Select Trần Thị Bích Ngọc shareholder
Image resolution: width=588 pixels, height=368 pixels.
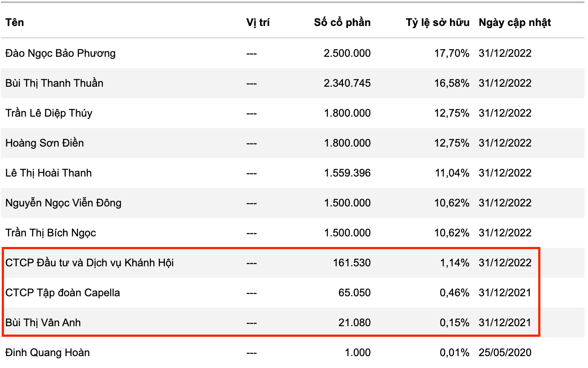click(51, 233)
